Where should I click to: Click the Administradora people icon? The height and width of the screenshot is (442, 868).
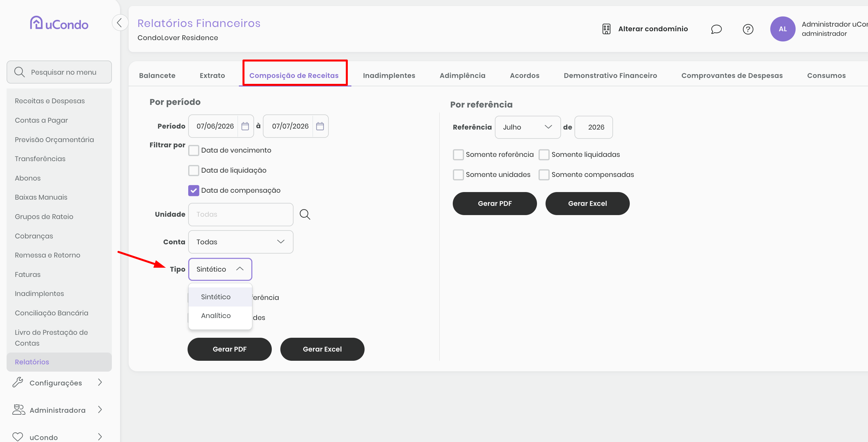tap(18, 410)
